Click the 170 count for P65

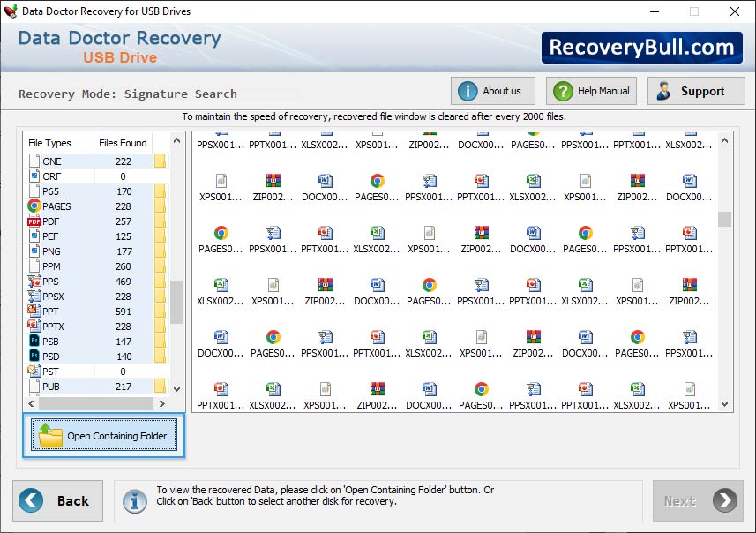pos(124,191)
